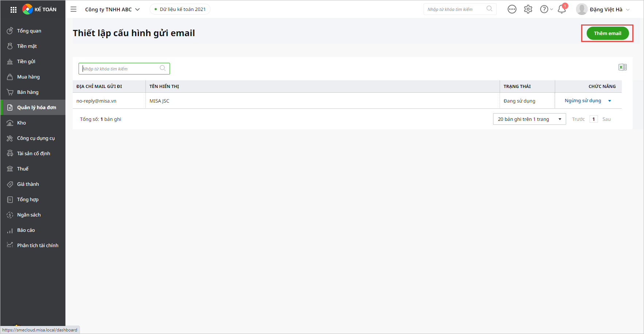Screen dimensions: 644x334
Task: Click the Sau next page link
Action: 606,119
